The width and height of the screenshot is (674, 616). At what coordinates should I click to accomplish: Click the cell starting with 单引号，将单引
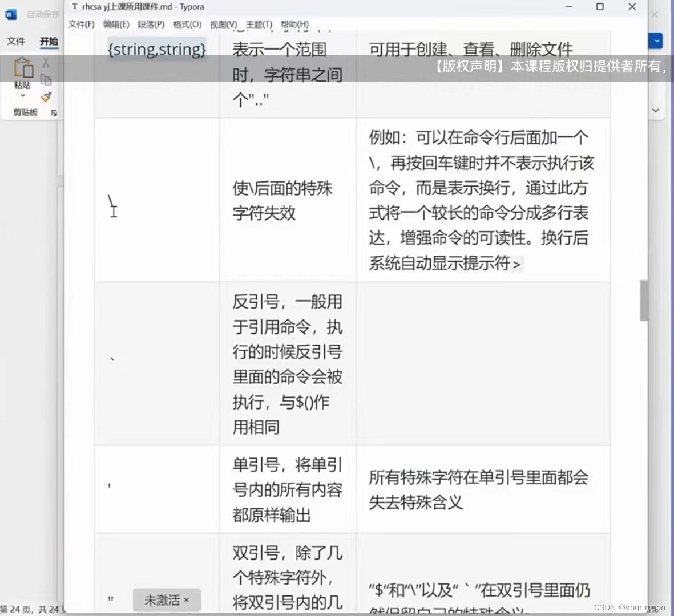(x=288, y=490)
